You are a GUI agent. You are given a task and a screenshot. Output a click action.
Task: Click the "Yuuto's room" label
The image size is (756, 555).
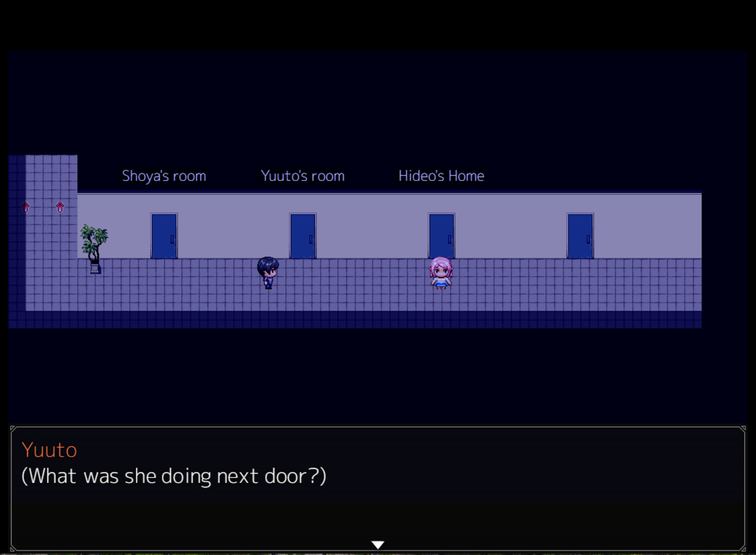coord(303,176)
